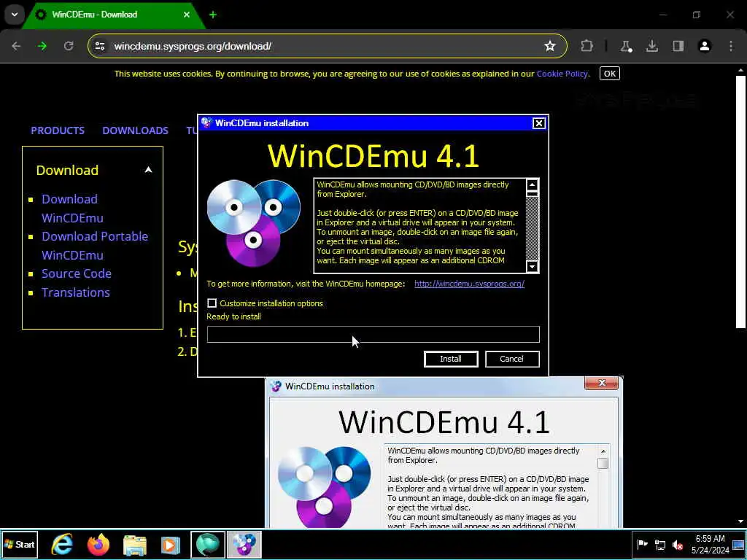Accept cookies with the OK button
The width and height of the screenshot is (747, 560).
(610, 74)
